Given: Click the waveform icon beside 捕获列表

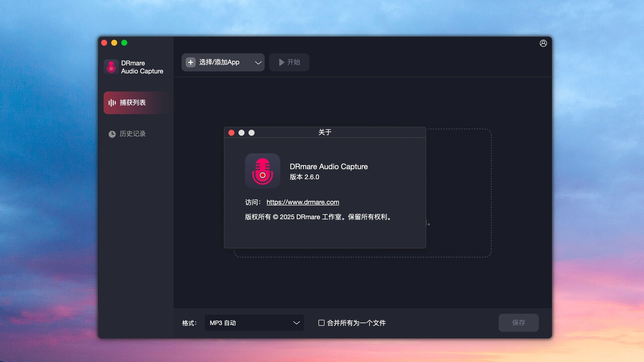Looking at the screenshot, I should (x=112, y=103).
